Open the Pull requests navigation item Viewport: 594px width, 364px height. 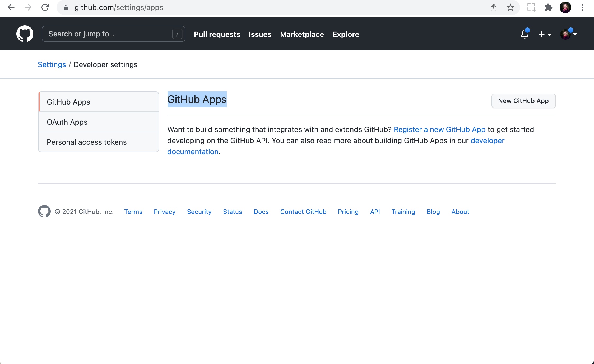pos(217,34)
